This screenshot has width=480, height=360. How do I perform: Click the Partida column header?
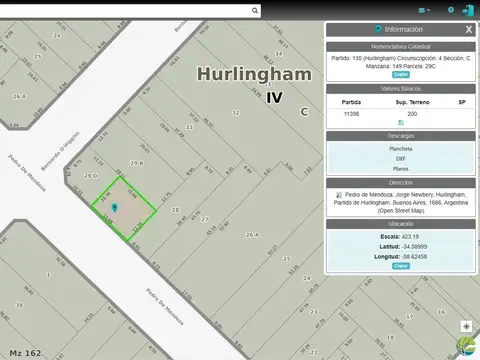[351, 102]
